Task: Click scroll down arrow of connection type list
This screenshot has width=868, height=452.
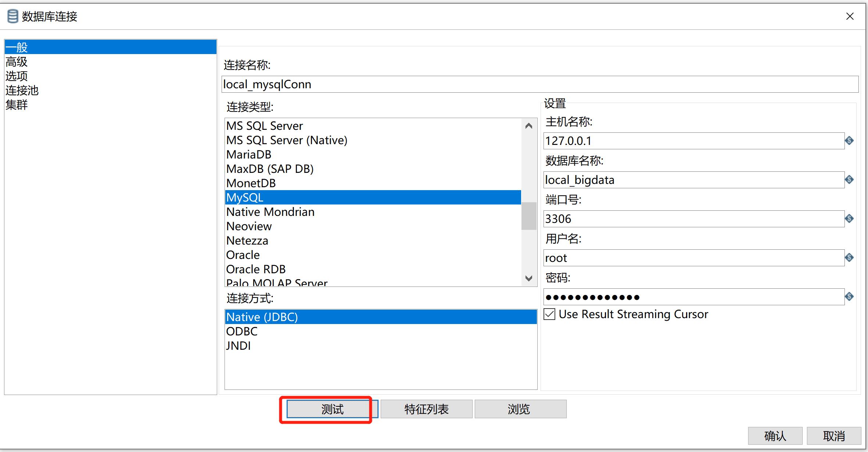Action: 529,278
